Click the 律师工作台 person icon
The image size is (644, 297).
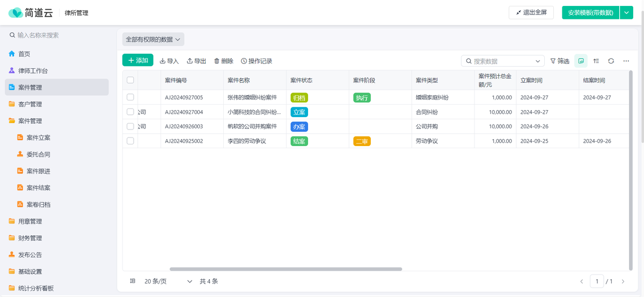click(x=12, y=70)
